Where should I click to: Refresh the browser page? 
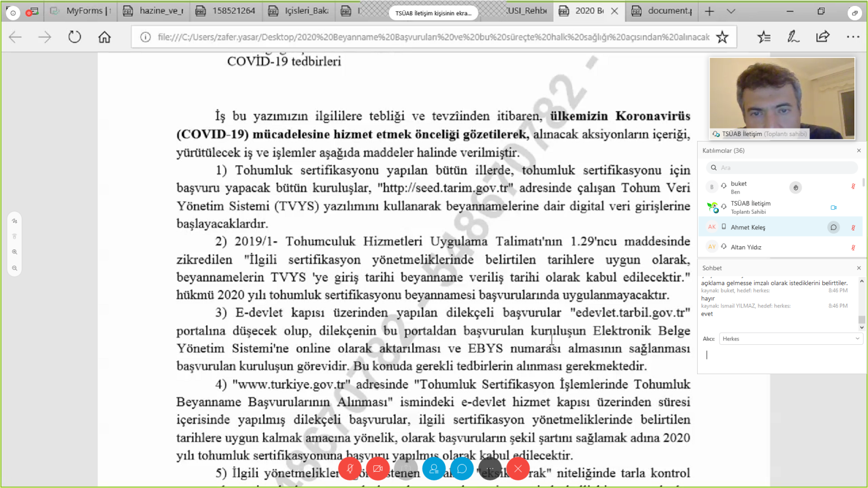tap(75, 37)
